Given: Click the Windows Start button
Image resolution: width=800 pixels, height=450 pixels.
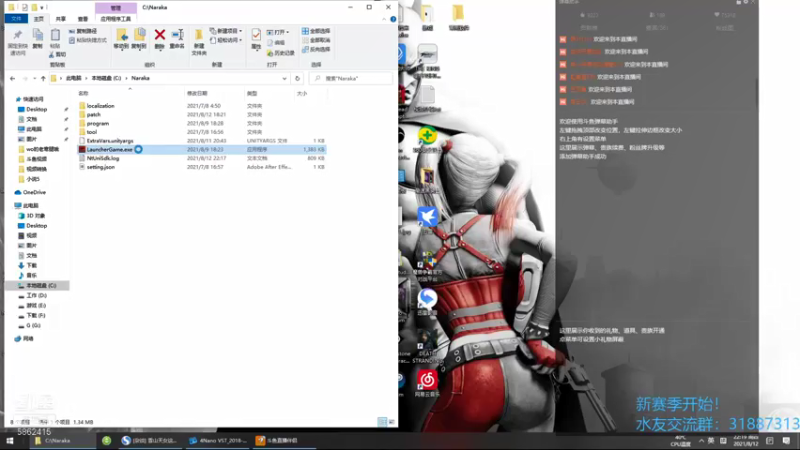Looking at the screenshot, I should tap(10, 441).
